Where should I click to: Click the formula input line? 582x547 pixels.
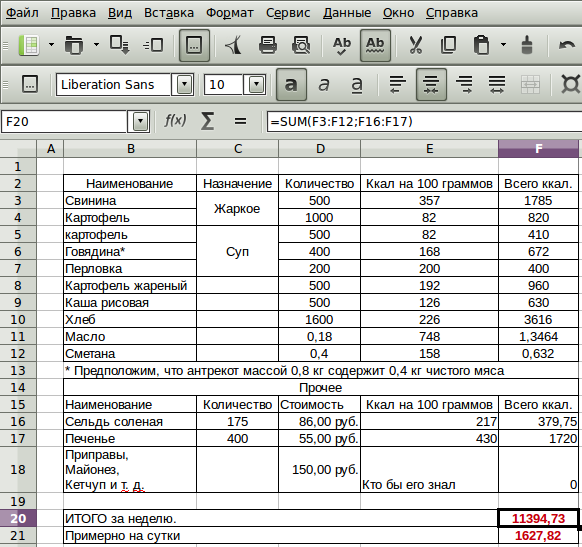pyautogui.click(x=424, y=122)
